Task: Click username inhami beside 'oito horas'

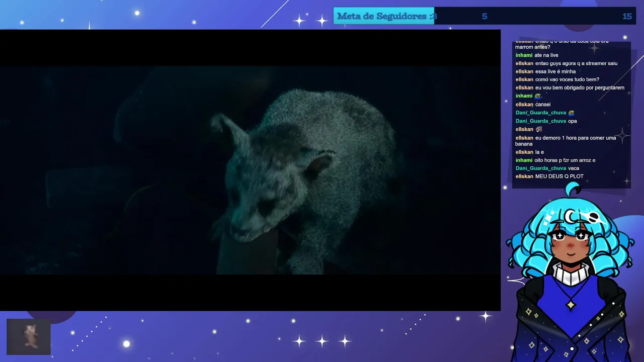Action: click(x=524, y=160)
